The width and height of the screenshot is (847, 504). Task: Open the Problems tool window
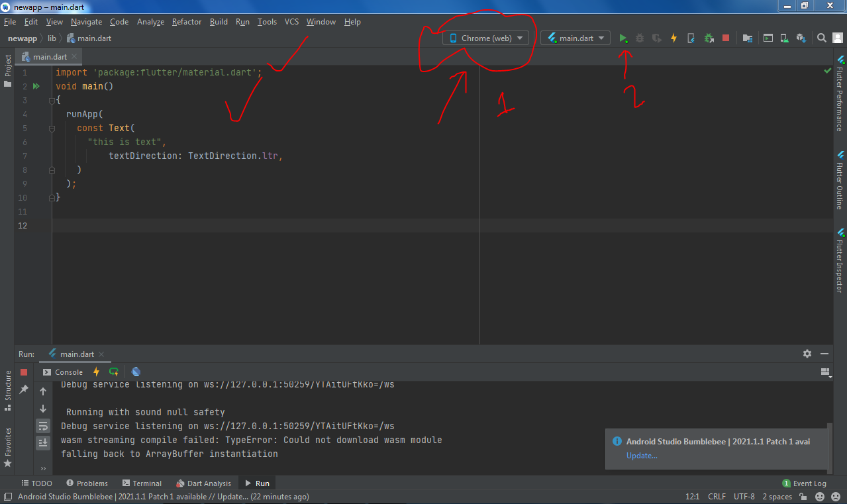(x=86, y=483)
